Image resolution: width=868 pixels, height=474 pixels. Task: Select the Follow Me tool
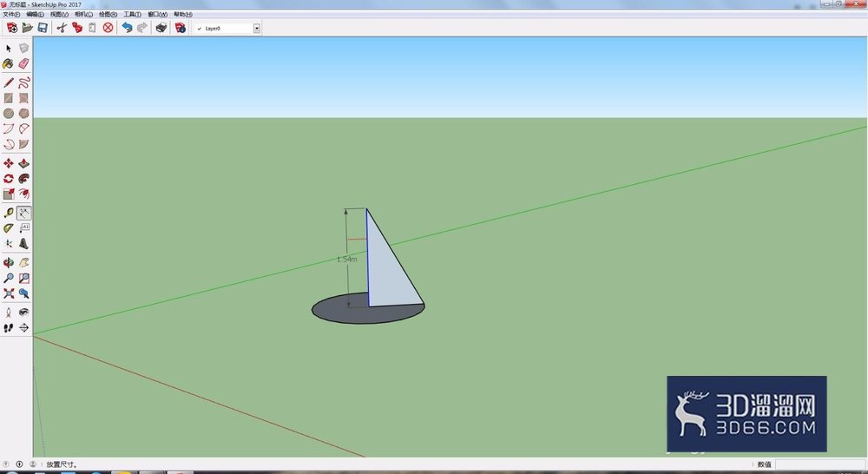(x=23, y=179)
